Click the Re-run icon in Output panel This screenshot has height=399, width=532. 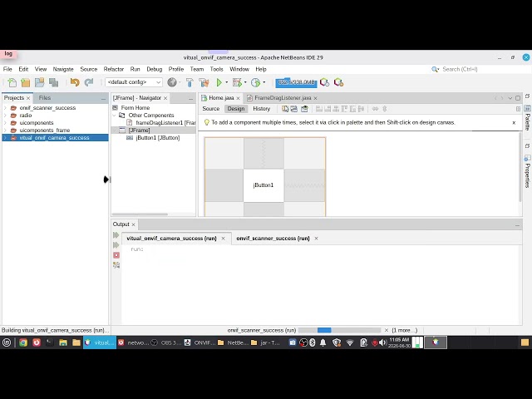tap(116, 235)
